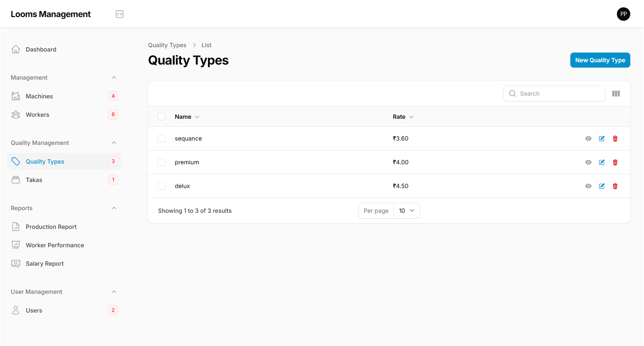Open the edit icon for premium row

pos(602,162)
